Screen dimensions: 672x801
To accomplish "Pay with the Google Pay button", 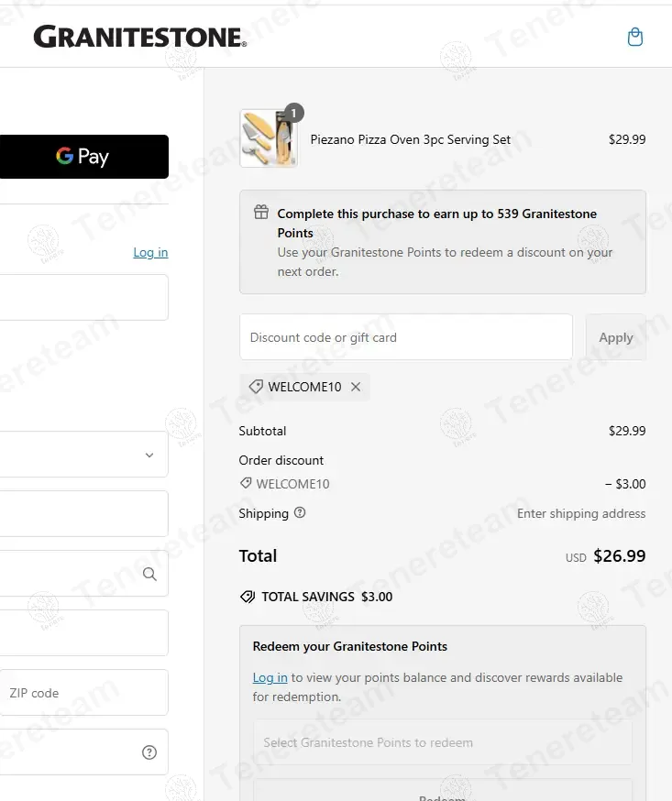I will [83, 157].
